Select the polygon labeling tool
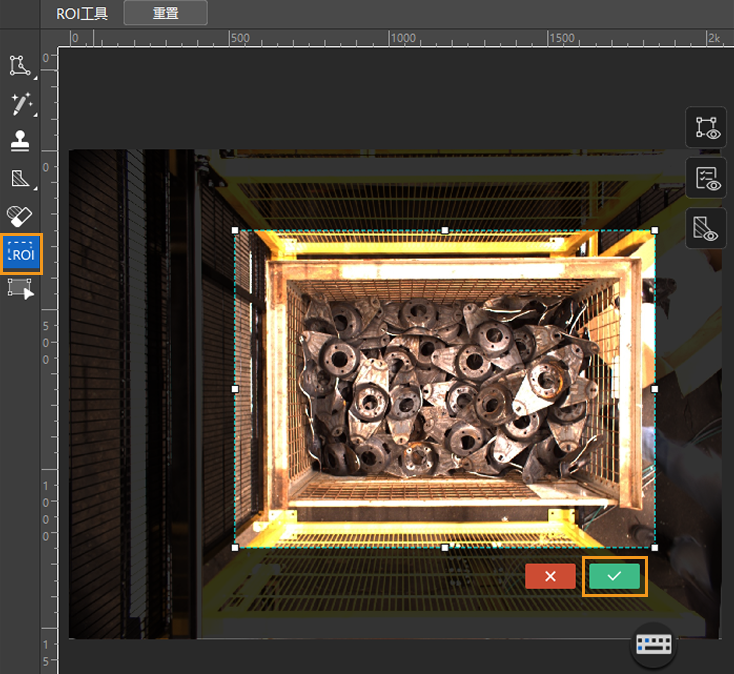This screenshot has width=734, height=674. pyautogui.click(x=20, y=66)
